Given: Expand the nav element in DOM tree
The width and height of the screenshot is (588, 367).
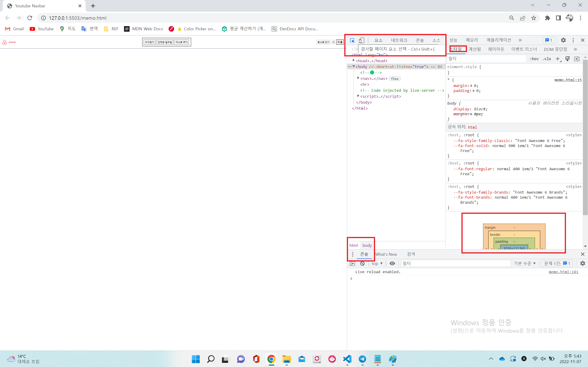Looking at the screenshot, I should coord(358,78).
